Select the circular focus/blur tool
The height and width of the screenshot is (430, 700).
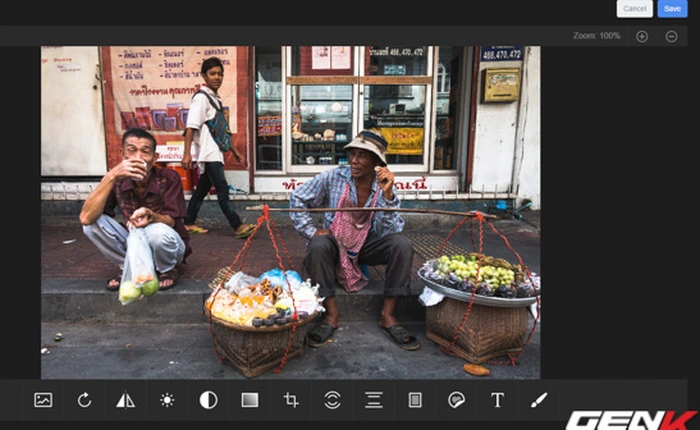pyautogui.click(x=333, y=400)
